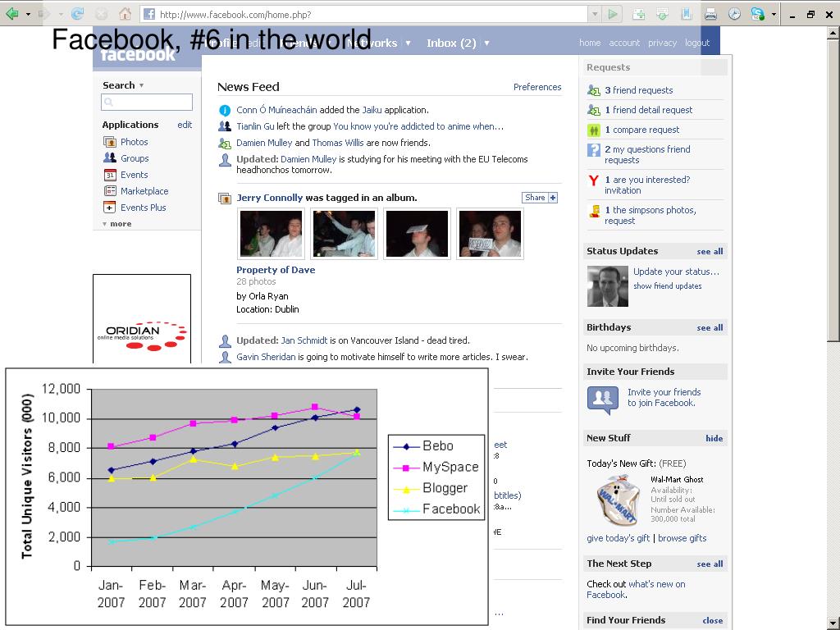
Task: Click edit next to Applications
Action: point(185,125)
